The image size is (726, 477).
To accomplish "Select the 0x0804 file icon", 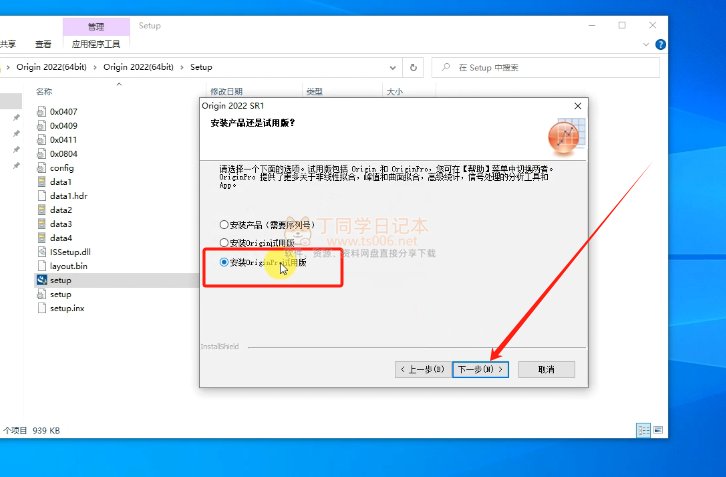I will click(42, 154).
